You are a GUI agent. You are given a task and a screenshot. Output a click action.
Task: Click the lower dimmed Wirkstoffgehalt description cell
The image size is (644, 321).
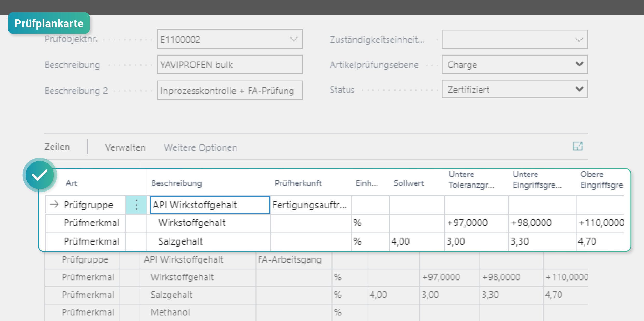(x=198, y=277)
